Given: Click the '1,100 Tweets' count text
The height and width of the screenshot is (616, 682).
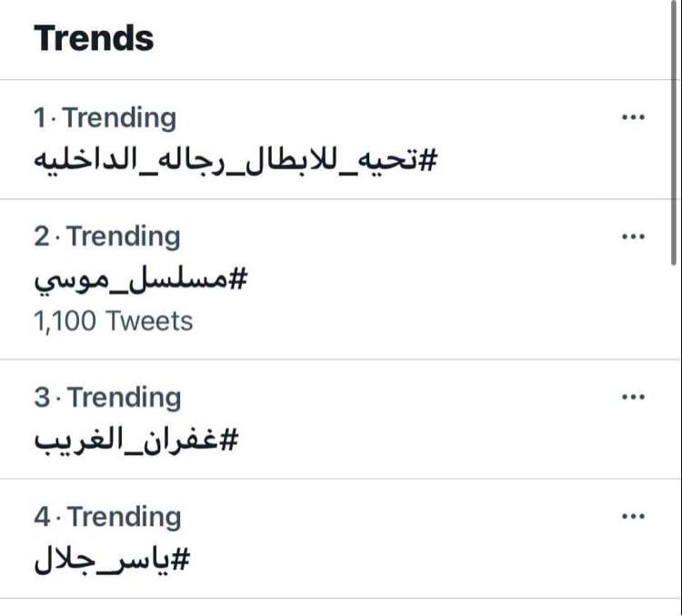Looking at the screenshot, I should coord(113,321).
